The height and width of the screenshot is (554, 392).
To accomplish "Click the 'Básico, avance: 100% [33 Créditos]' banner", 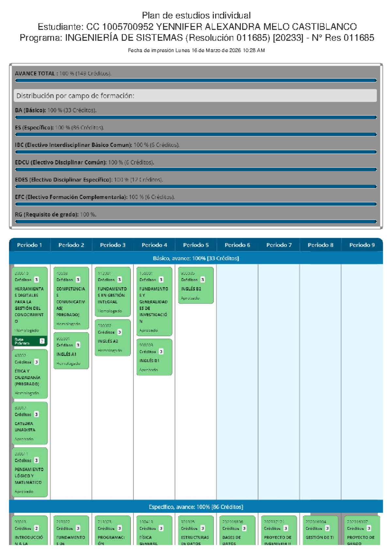I will point(196,258).
